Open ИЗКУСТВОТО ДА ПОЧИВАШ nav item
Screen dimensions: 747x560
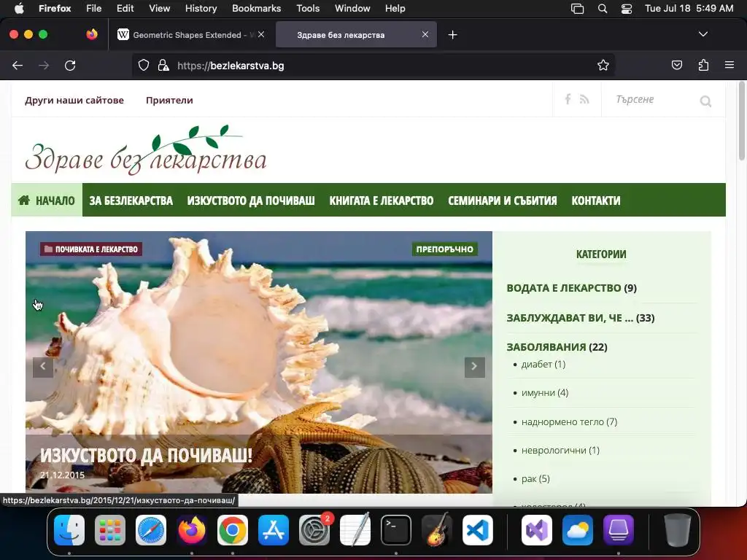(251, 201)
